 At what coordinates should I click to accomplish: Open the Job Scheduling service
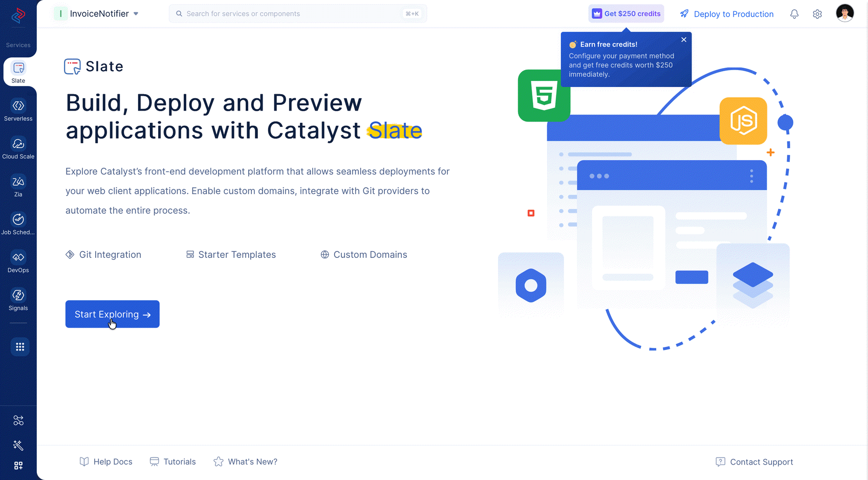18,224
